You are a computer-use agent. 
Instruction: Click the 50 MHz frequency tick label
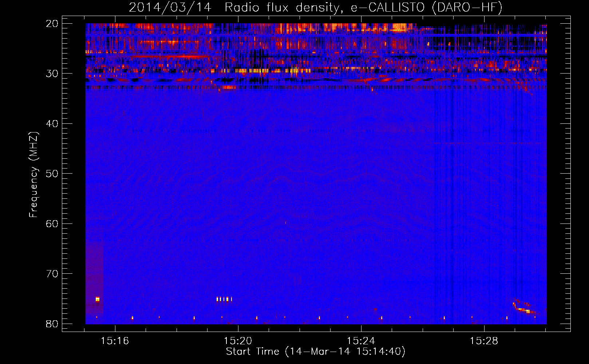pyautogui.click(x=52, y=174)
